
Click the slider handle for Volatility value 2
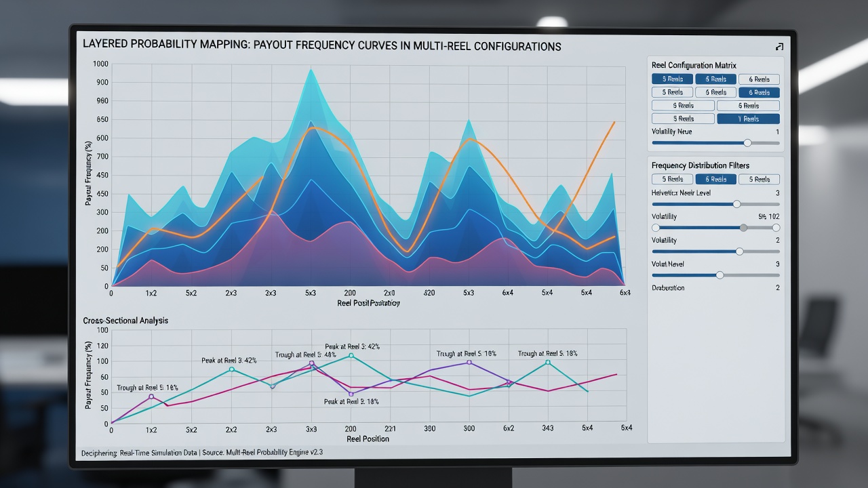pyautogui.click(x=739, y=251)
